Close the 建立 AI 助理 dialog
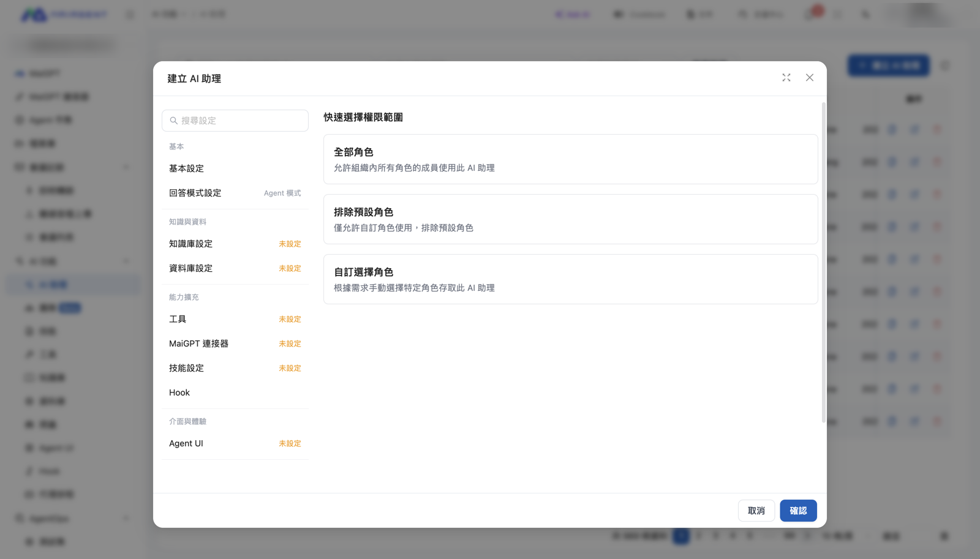Screen dimensions: 980x559 coord(810,78)
